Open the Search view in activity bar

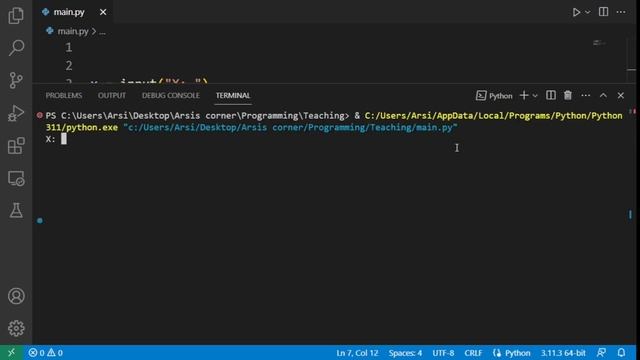(16, 48)
